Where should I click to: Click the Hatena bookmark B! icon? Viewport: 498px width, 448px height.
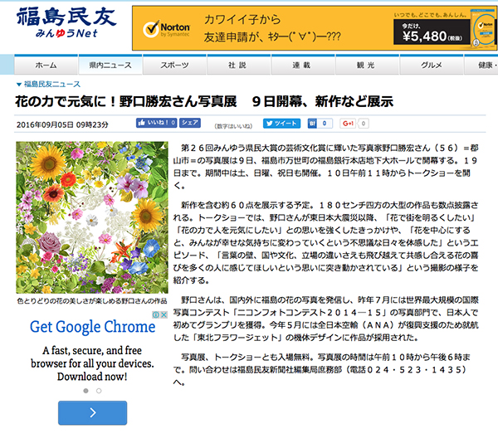click(310, 123)
